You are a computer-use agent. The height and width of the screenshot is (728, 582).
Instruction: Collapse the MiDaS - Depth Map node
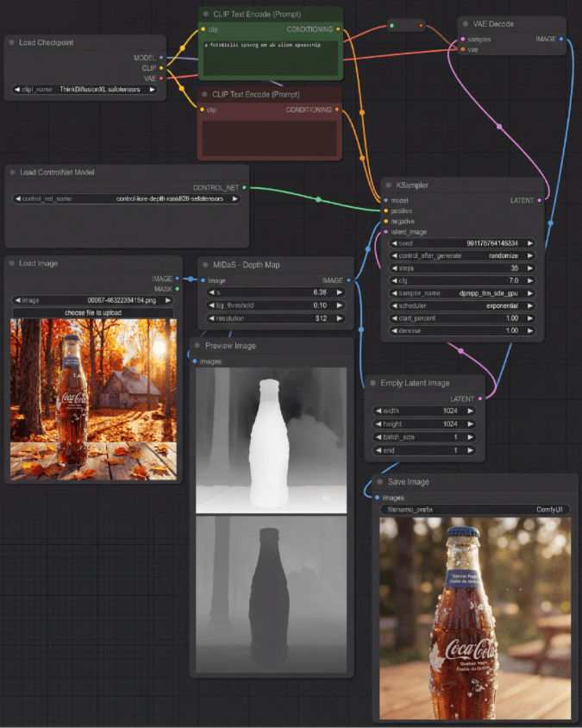204,265
